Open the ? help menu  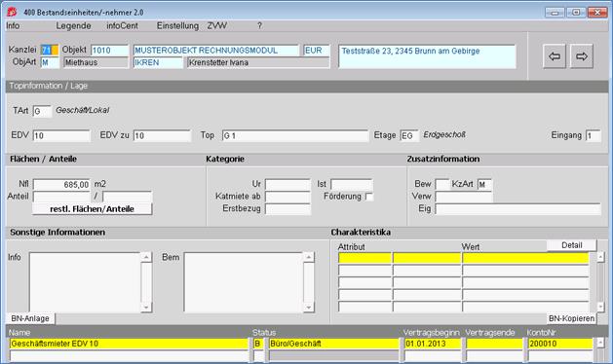(x=259, y=25)
